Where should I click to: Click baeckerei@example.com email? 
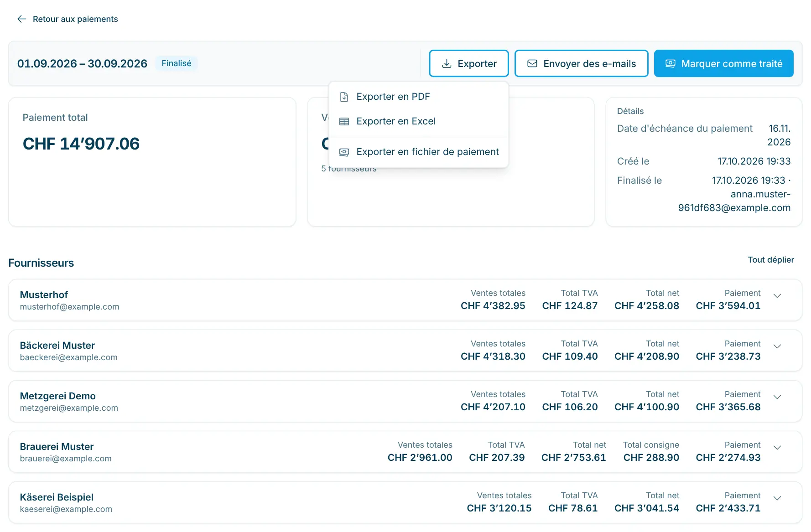[69, 357]
